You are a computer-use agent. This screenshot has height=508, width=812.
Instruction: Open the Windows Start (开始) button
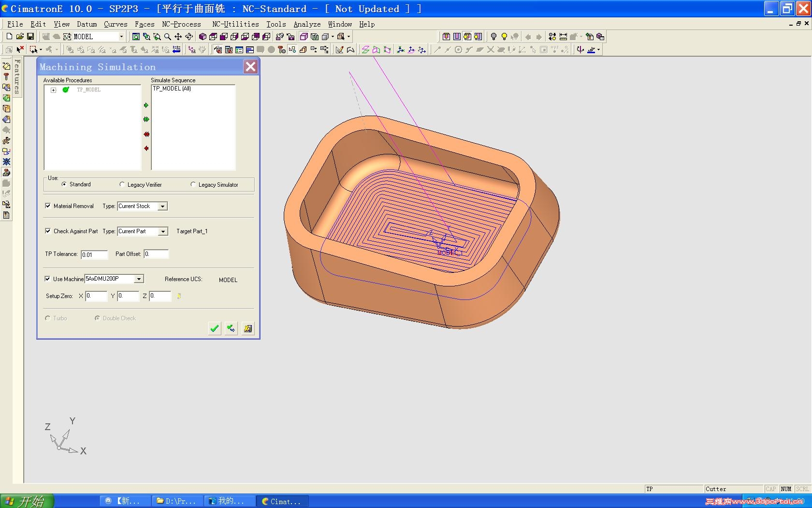pos(26,501)
